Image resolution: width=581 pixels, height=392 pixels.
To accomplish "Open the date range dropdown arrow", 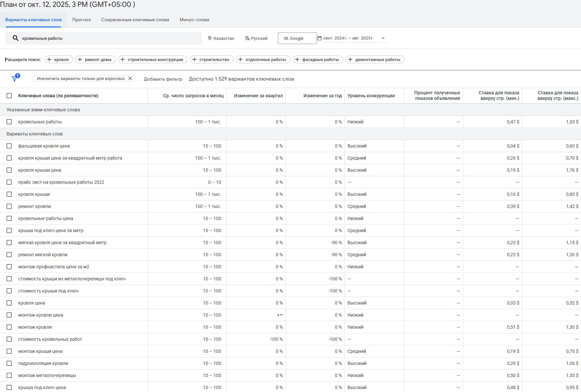I will tap(383, 38).
